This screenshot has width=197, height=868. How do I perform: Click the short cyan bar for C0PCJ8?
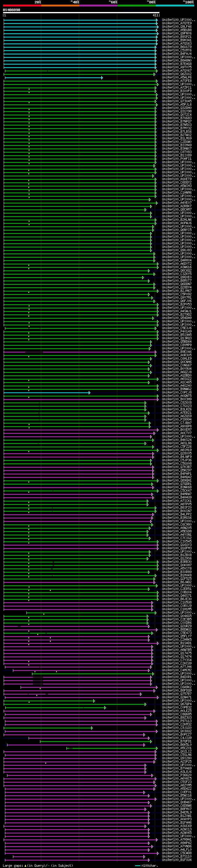pyautogui.click(x=47, y=393)
